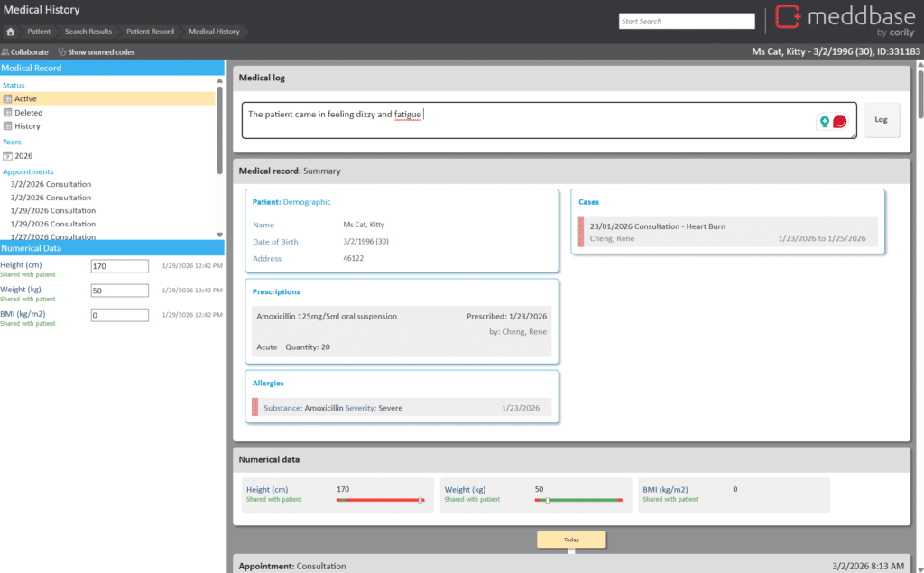This screenshot has height=573, width=924.
Task: Click the main page vertical scrollbar
Action: click(x=919, y=95)
